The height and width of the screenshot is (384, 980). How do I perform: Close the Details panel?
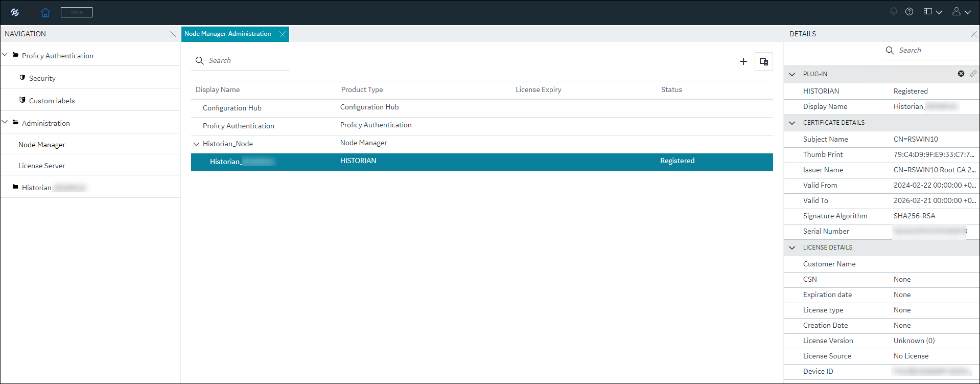click(973, 34)
